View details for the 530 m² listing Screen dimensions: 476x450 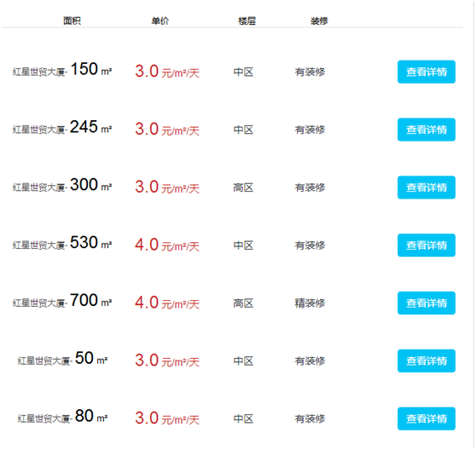pyautogui.click(x=427, y=245)
